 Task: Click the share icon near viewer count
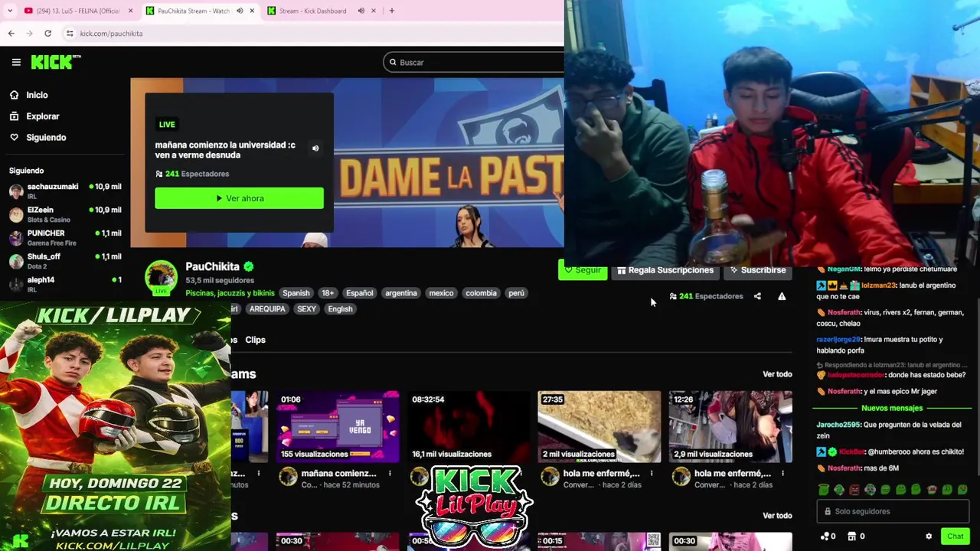click(x=757, y=296)
